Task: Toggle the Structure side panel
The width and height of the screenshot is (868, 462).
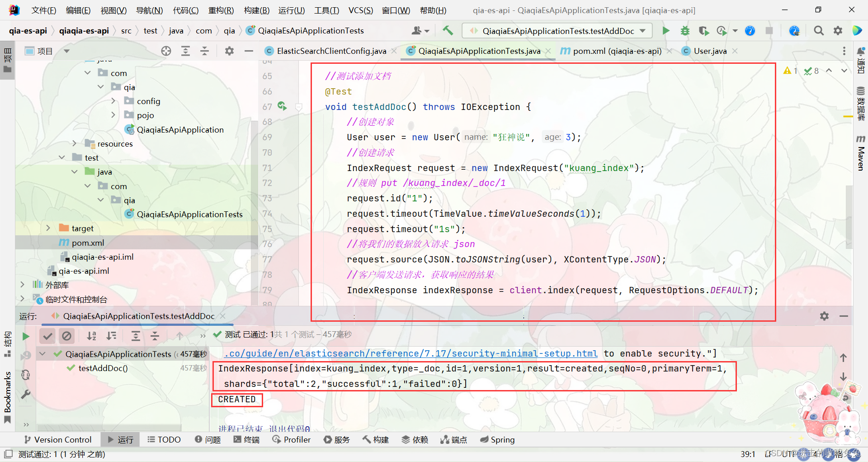Action: (x=7, y=344)
